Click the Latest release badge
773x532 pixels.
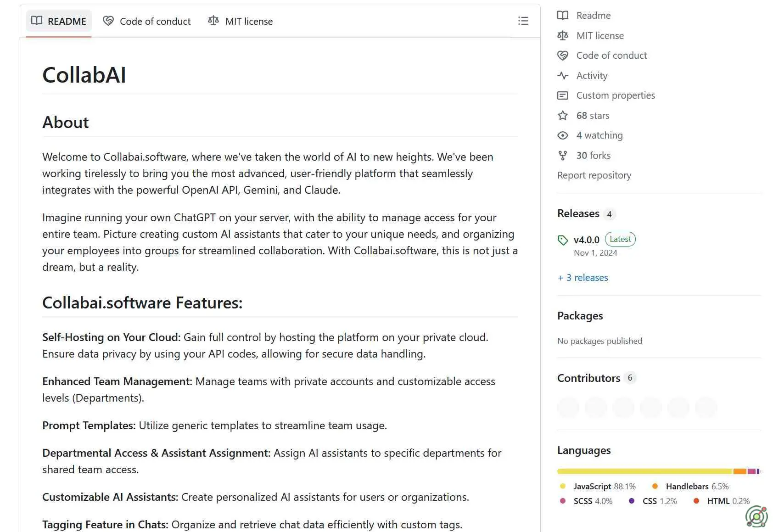(620, 239)
